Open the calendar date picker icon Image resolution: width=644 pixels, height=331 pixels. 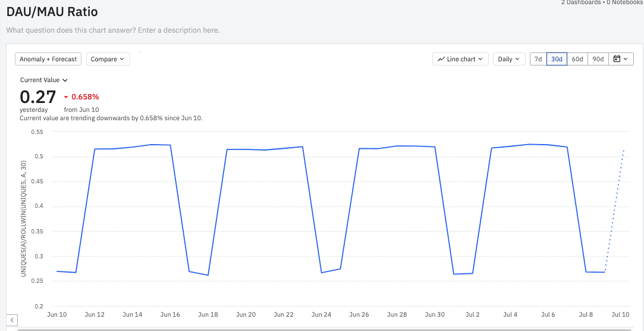coord(621,59)
